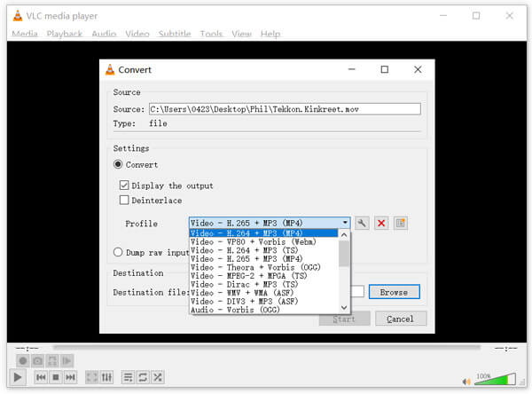Stop playback button
Viewport: 532px width, 394px height.
tap(56, 377)
